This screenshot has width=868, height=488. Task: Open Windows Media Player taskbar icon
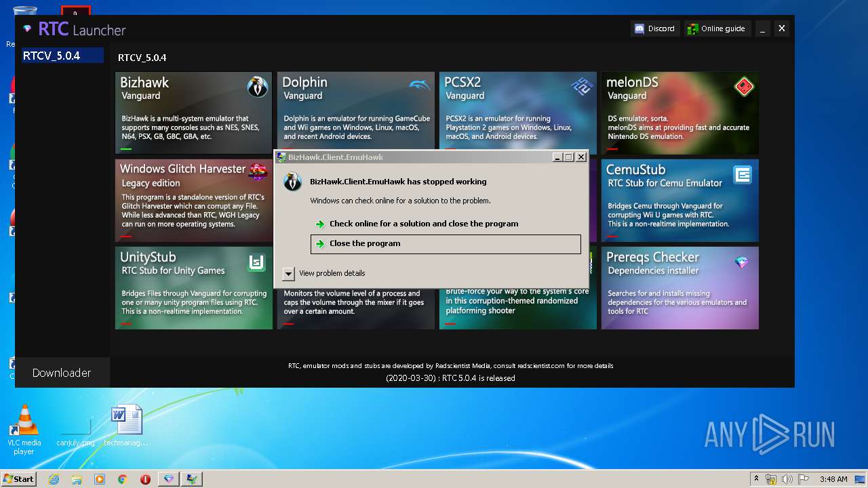click(x=100, y=479)
